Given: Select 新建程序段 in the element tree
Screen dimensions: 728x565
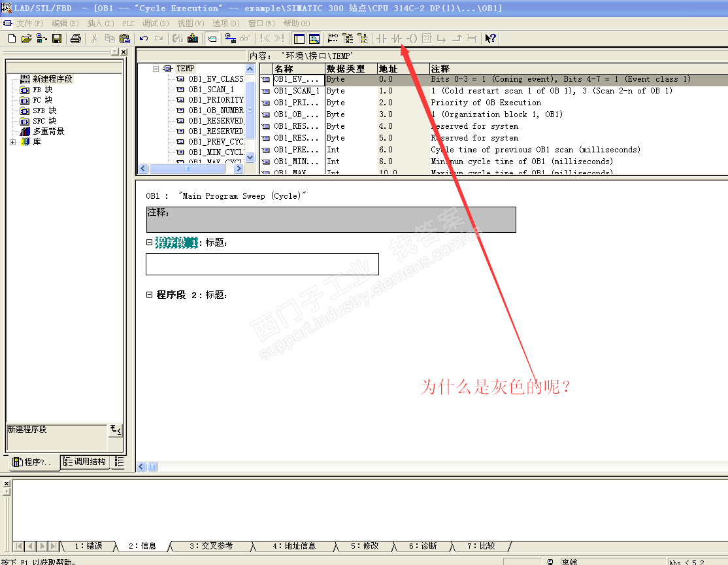Looking at the screenshot, I should [52, 79].
